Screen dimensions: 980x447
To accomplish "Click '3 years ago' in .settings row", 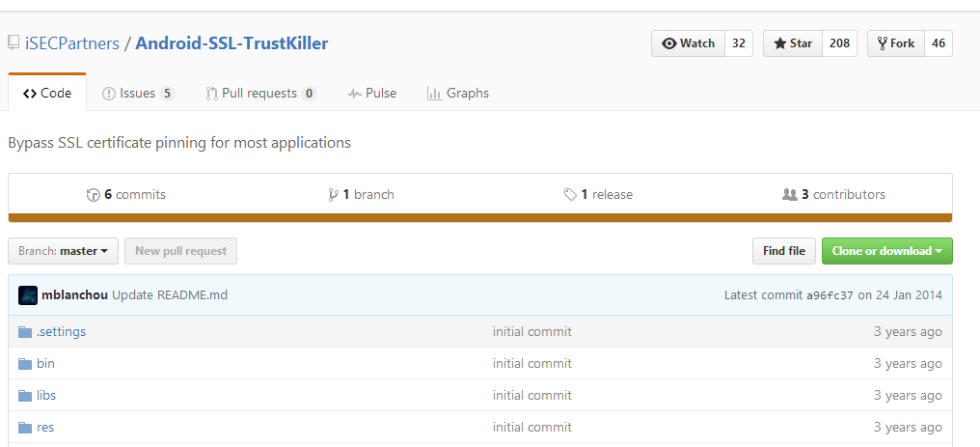I will (908, 332).
